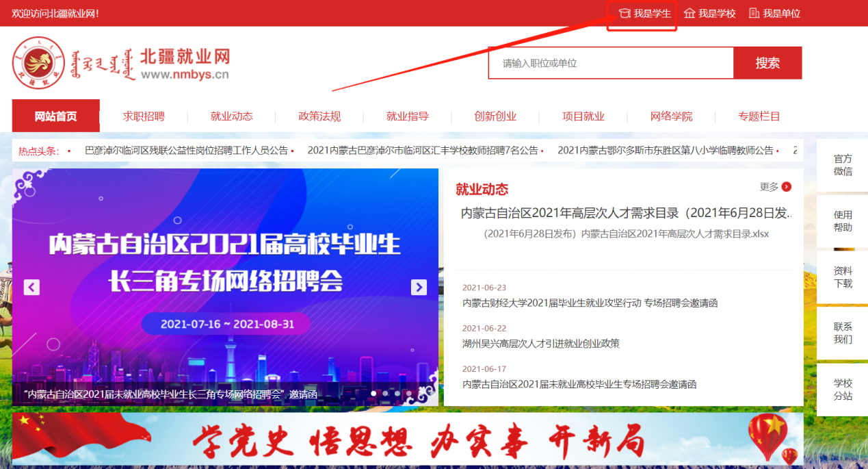Switch to the 网站首页 tab
The height and width of the screenshot is (469, 868).
click(56, 116)
